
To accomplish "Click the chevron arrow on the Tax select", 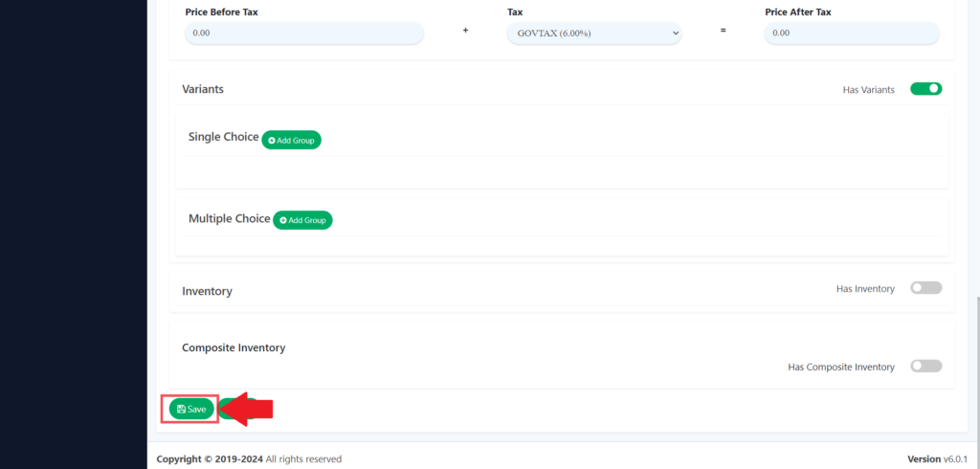I will pyautogui.click(x=676, y=33).
